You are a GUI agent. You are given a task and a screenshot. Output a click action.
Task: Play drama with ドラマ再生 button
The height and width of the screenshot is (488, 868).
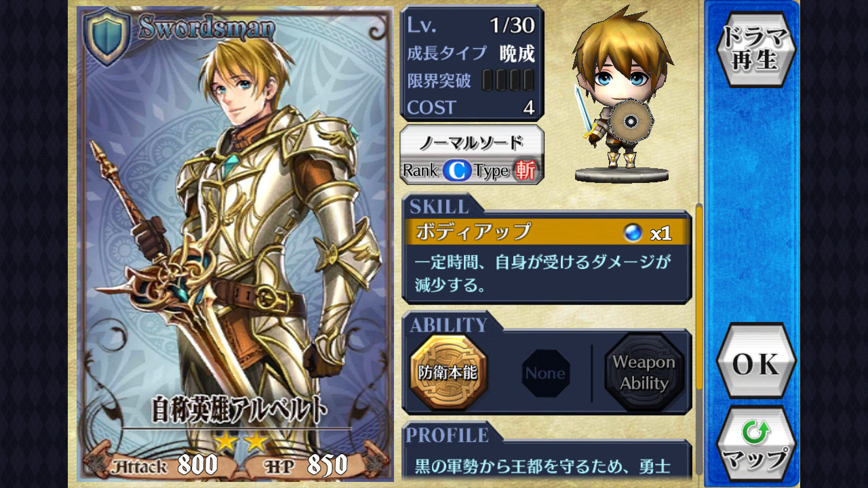coord(756,48)
